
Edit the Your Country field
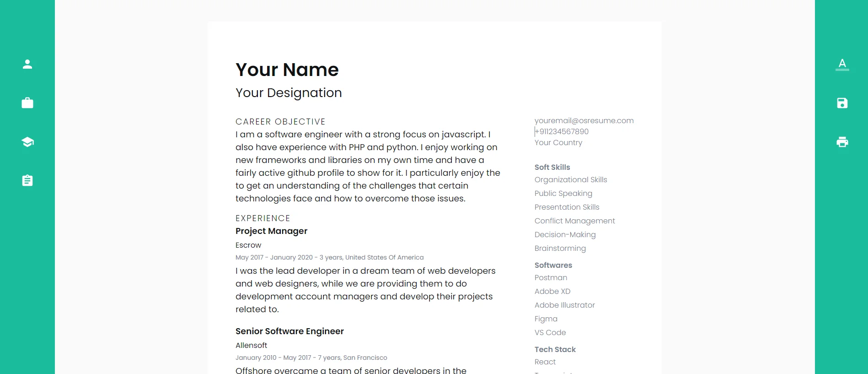[558, 143]
